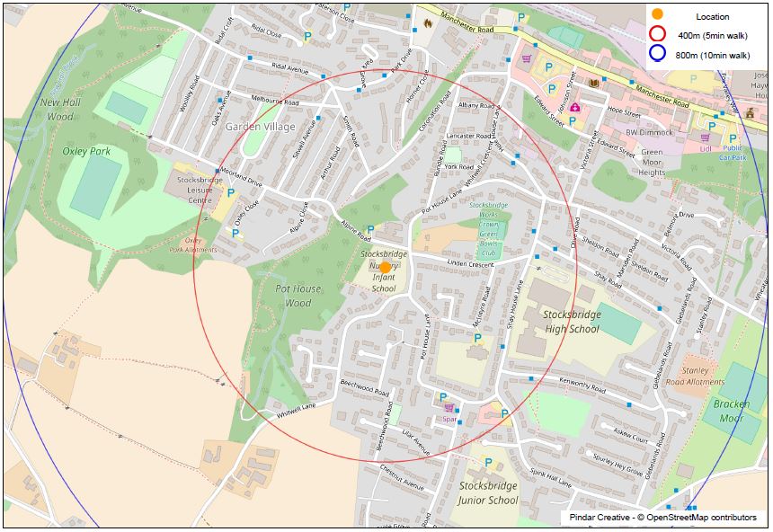Click the orange Location dot in legend
The height and width of the screenshot is (532, 773).
tap(658, 15)
